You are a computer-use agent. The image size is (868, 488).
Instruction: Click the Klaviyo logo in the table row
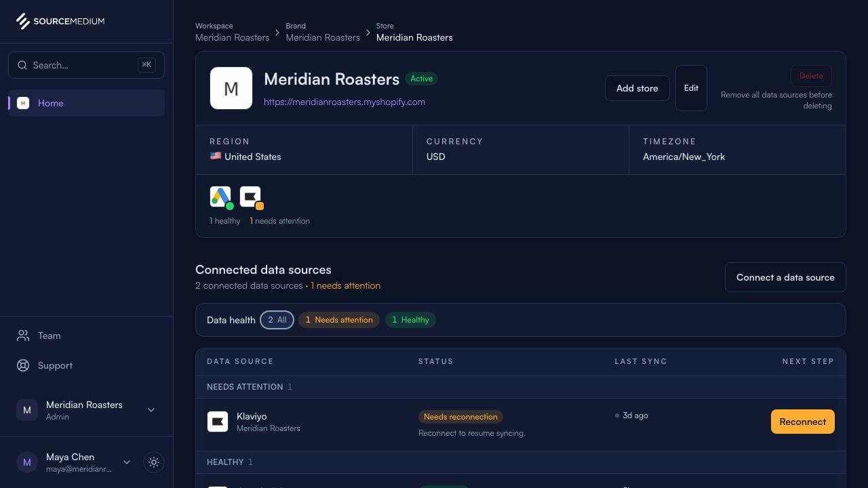coord(218,422)
